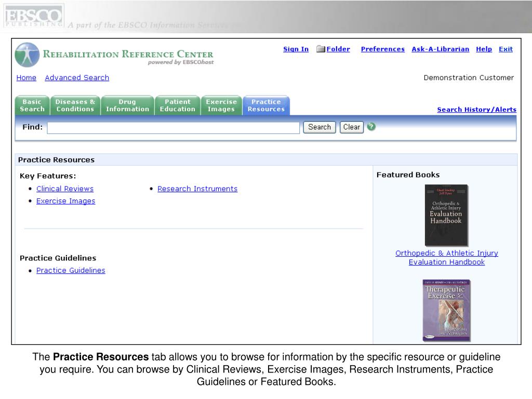Click the Featured Books heading

[x=408, y=175]
